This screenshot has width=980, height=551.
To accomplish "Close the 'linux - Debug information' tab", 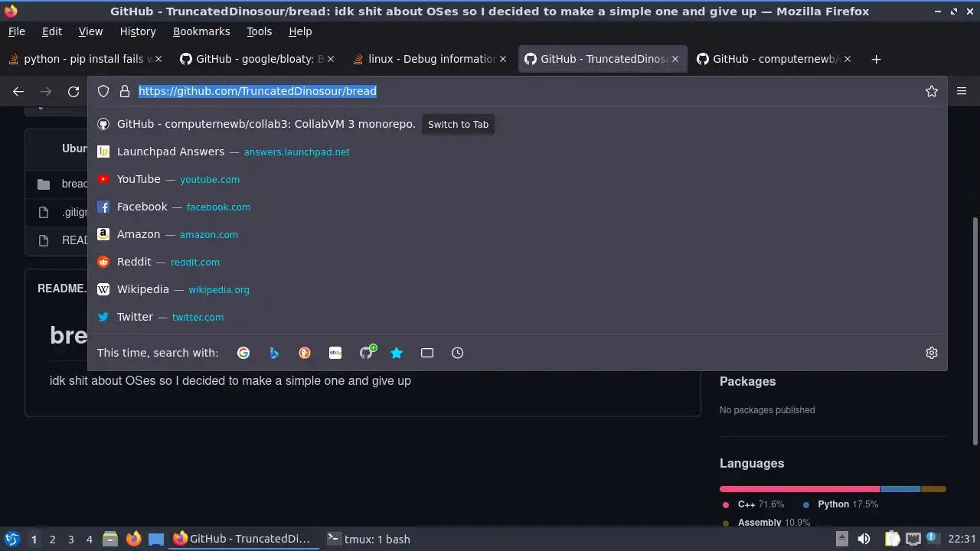I will point(503,59).
